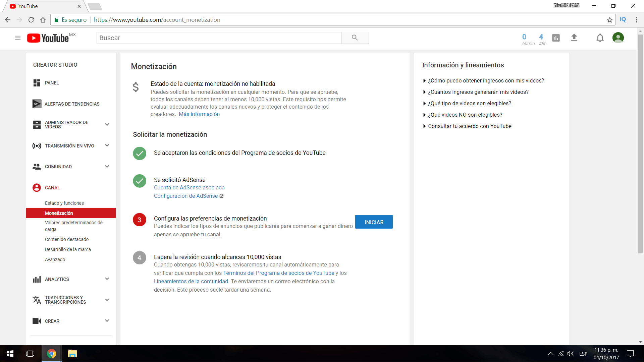Go to the browser home page
644x362 pixels.
[x=43, y=20]
